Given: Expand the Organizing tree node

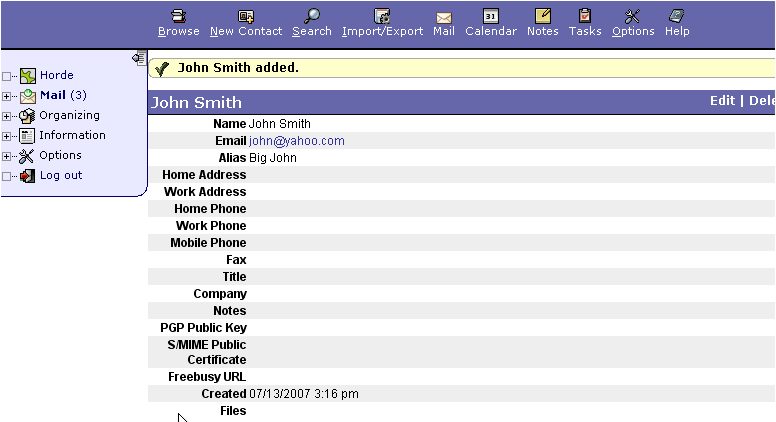Looking at the screenshot, I should [7, 116].
